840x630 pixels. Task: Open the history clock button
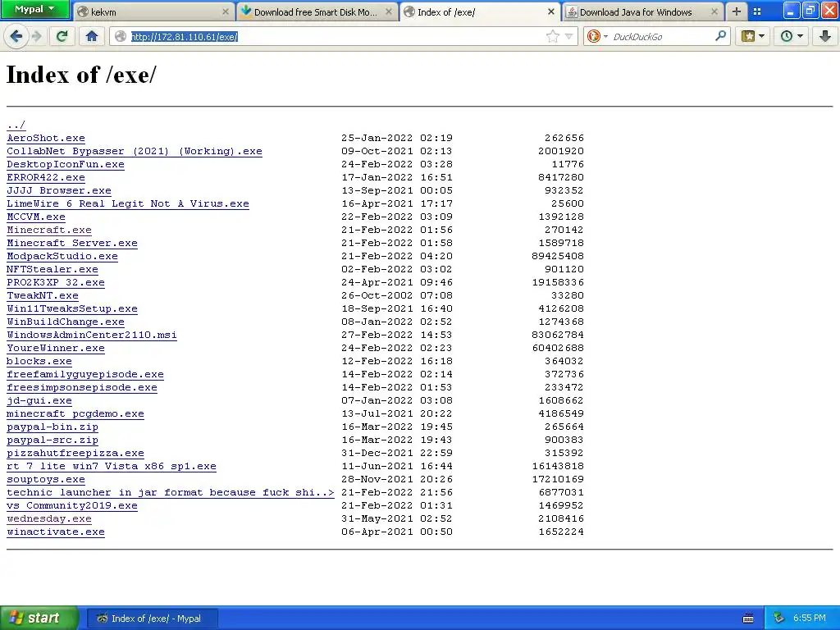[x=792, y=36]
